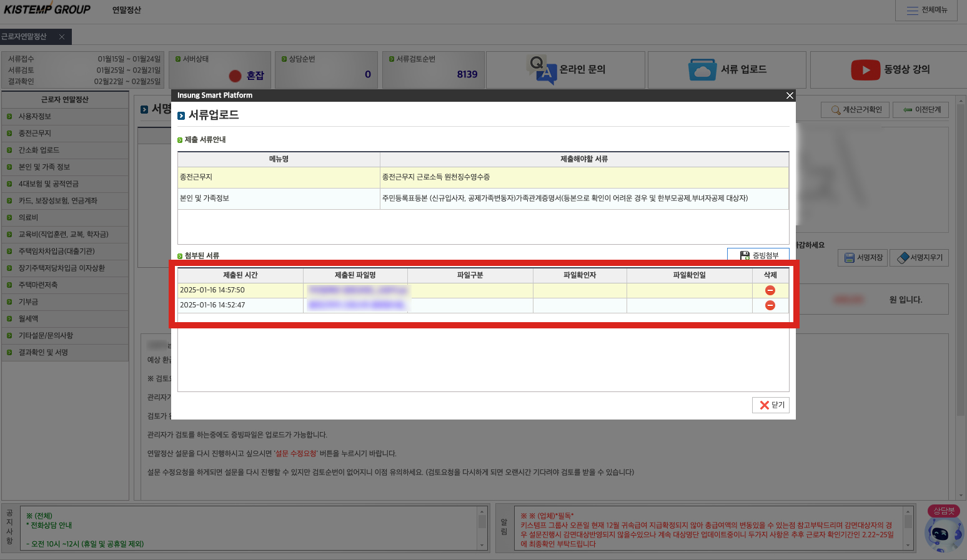Click the 공지사항 notice scrollbar down arrow
This screenshot has width=967, height=560.
pyautogui.click(x=482, y=545)
